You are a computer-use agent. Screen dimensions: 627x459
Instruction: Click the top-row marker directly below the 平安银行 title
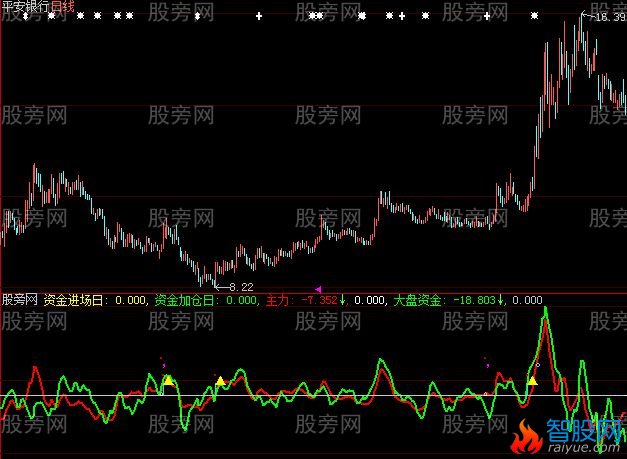26,16
